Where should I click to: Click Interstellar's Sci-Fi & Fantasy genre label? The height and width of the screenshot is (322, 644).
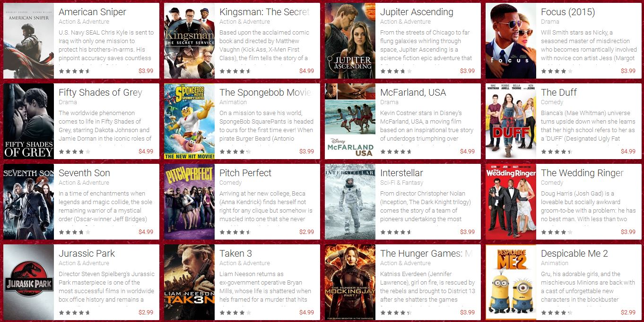pos(401,183)
